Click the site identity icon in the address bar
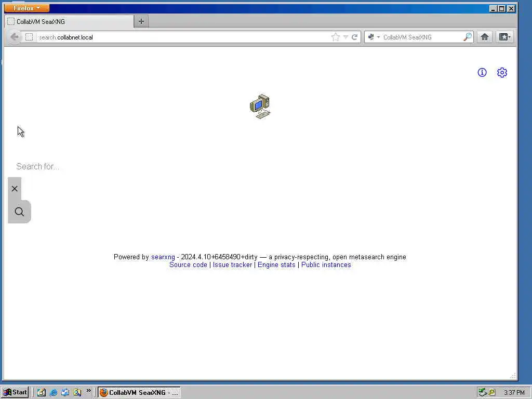 (29, 37)
